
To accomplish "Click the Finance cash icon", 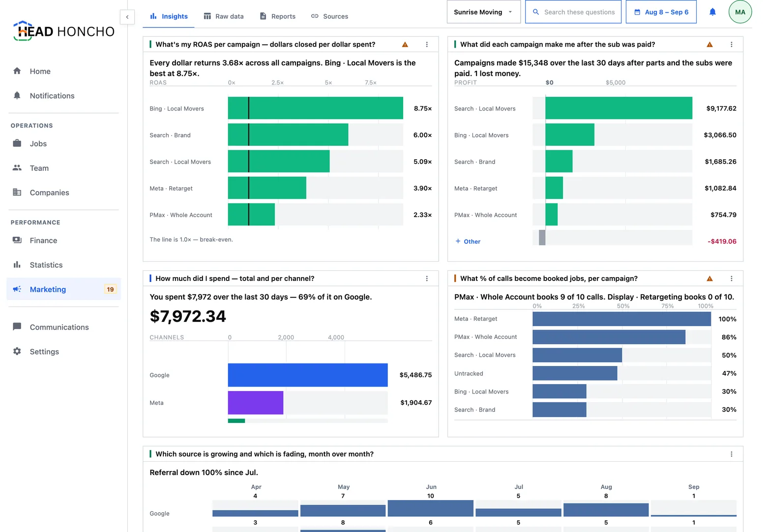I will point(17,240).
